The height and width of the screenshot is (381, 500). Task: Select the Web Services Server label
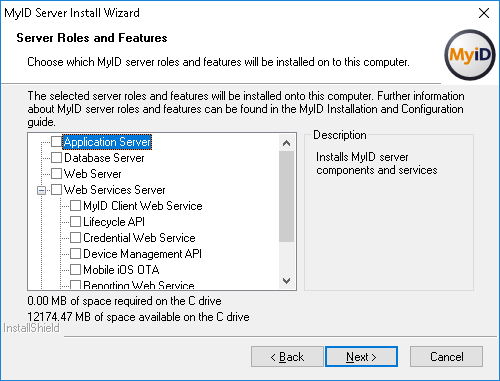(x=114, y=190)
